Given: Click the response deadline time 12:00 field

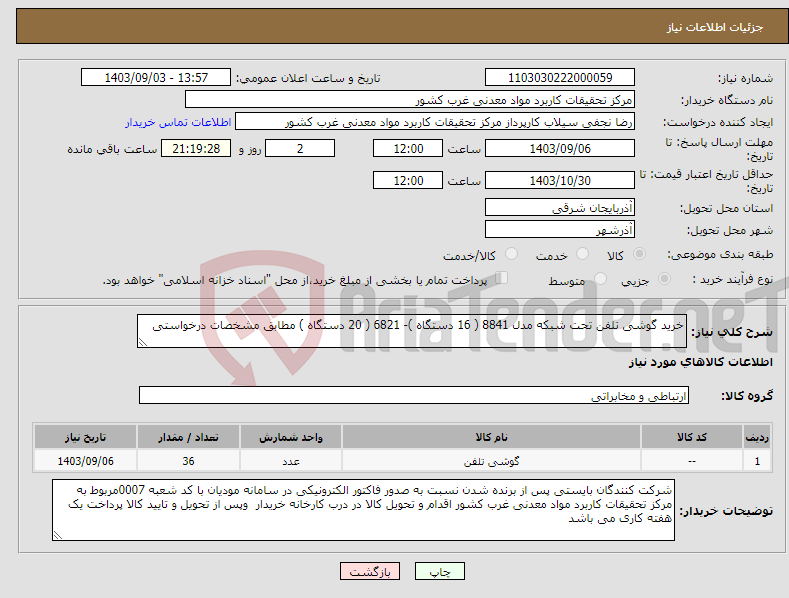Looking at the screenshot, I should [408, 148].
